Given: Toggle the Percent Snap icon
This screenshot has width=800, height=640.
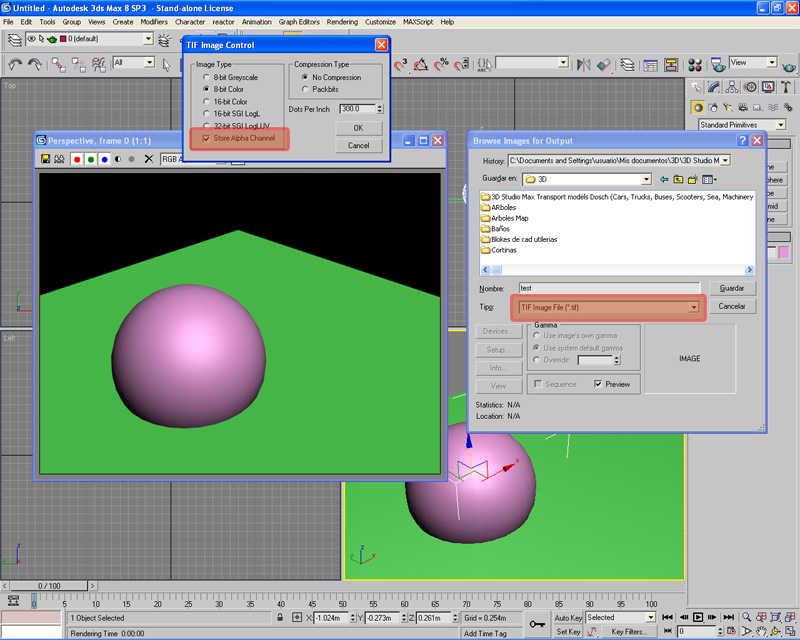Looking at the screenshot, I should 441,65.
